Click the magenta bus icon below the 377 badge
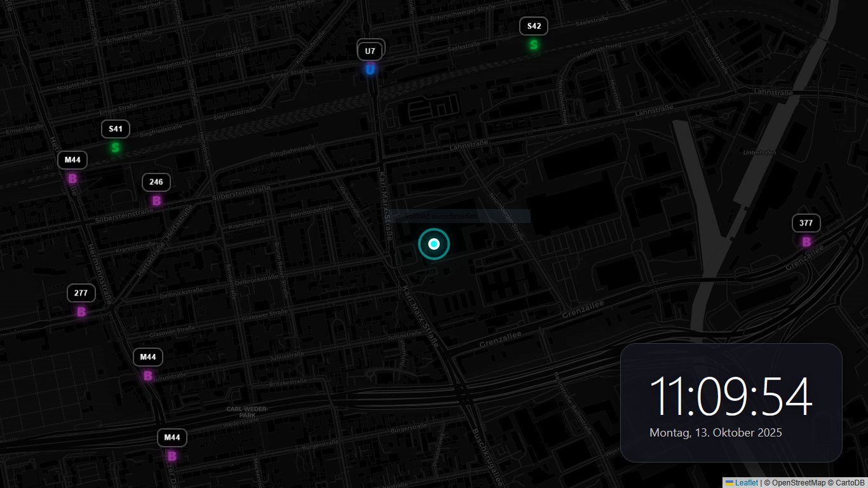 (806, 241)
